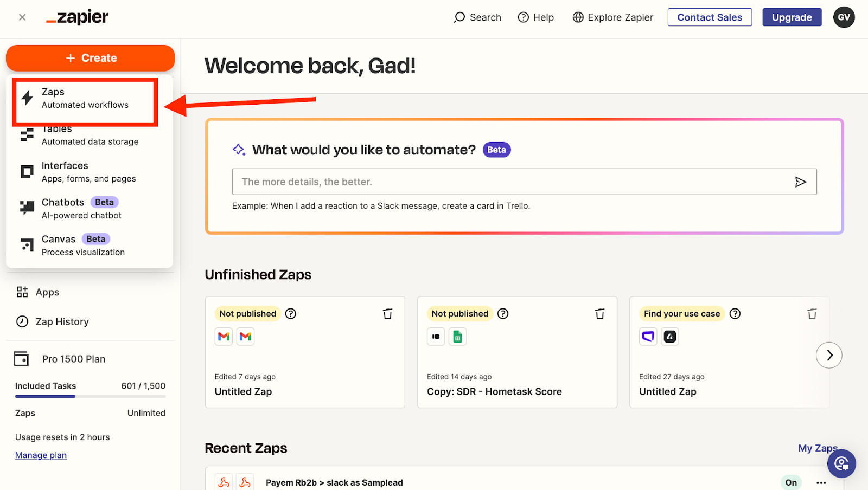Click the Pro 1500 Plan wallet icon
The height and width of the screenshot is (490, 868).
(22, 359)
